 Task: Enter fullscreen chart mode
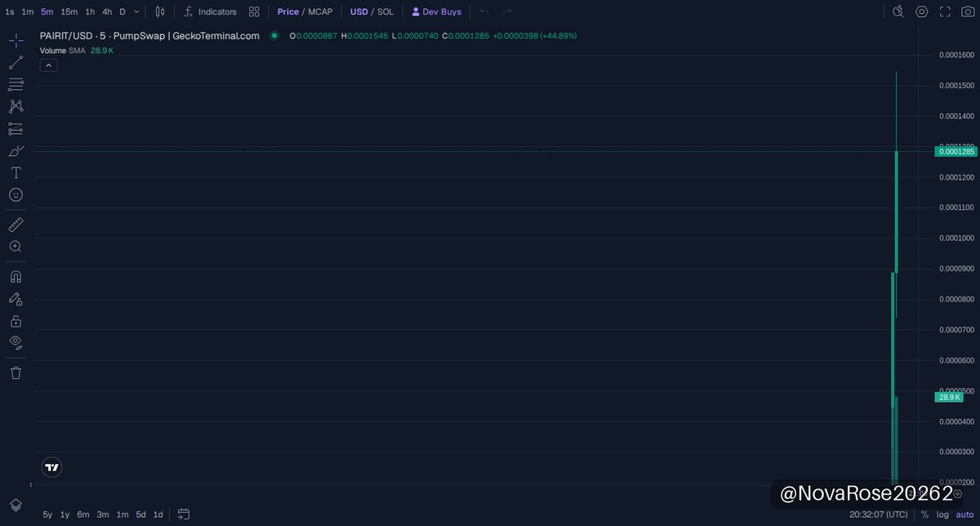(x=945, y=11)
